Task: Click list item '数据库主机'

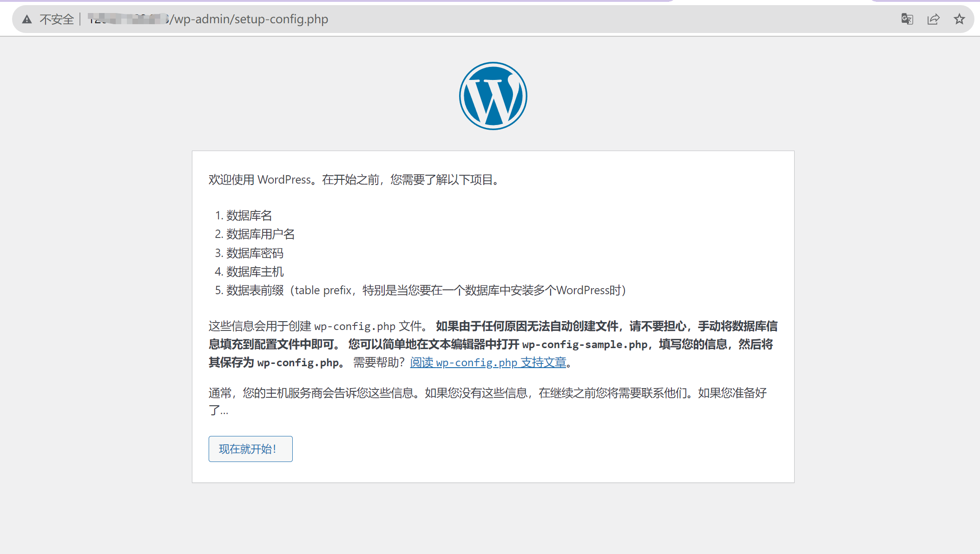Action: pos(255,272)
